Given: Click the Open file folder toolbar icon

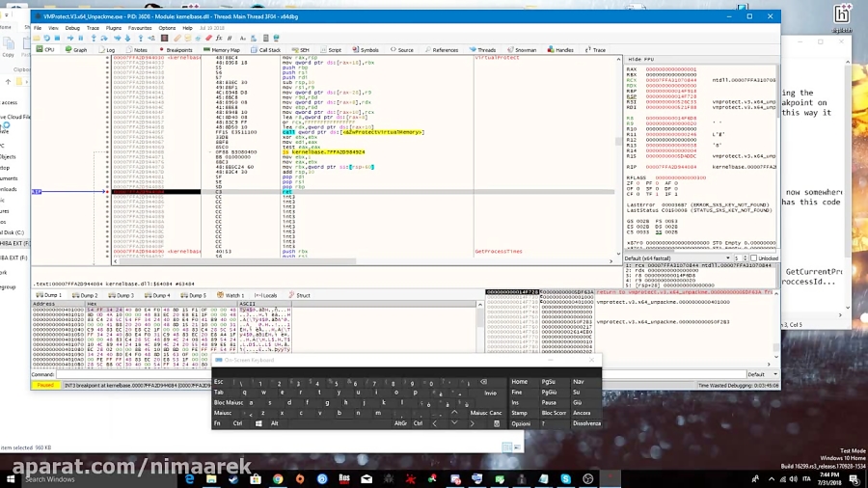Looking at the screenshot, I should [x=37, y=39].
